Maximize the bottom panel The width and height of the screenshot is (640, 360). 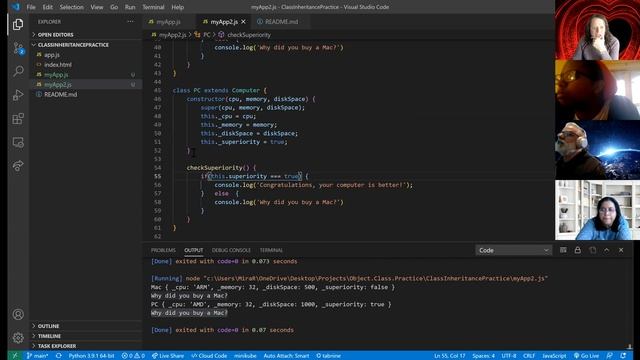coord(607,250)
